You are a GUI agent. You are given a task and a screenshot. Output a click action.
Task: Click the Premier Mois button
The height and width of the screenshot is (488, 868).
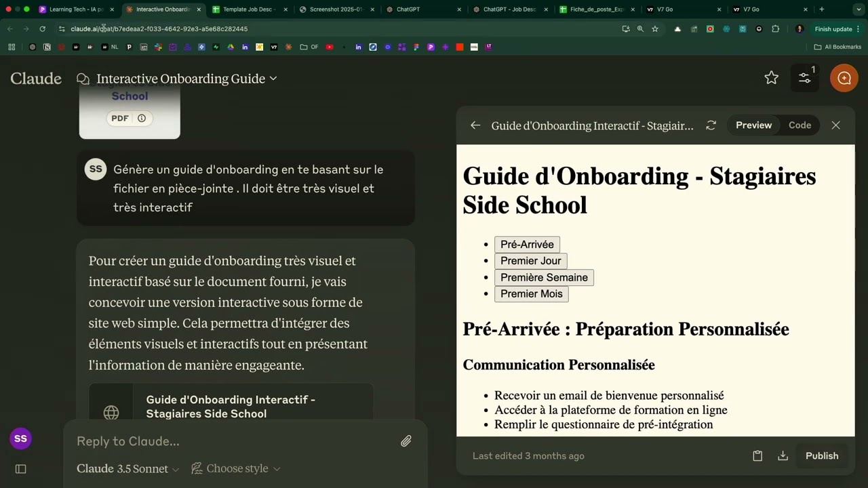pyautogui.click(x=531, y=293)
